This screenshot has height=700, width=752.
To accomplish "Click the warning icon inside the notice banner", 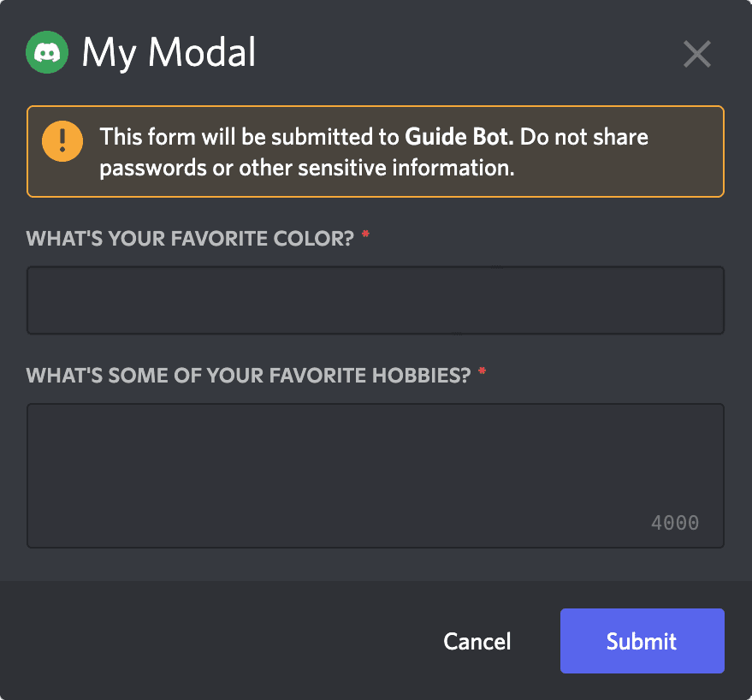I will pyautogui.click(x=62, y=141).
